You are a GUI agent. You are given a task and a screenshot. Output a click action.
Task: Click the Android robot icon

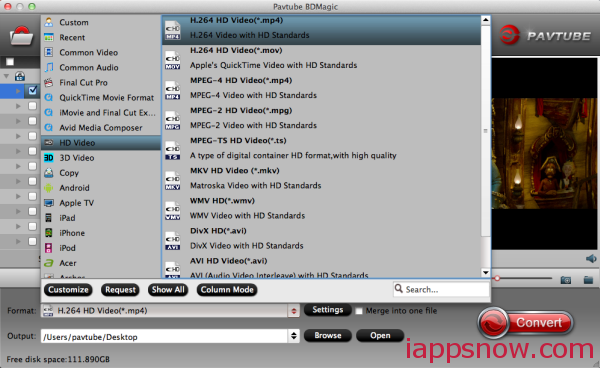(x=49, y=188)
